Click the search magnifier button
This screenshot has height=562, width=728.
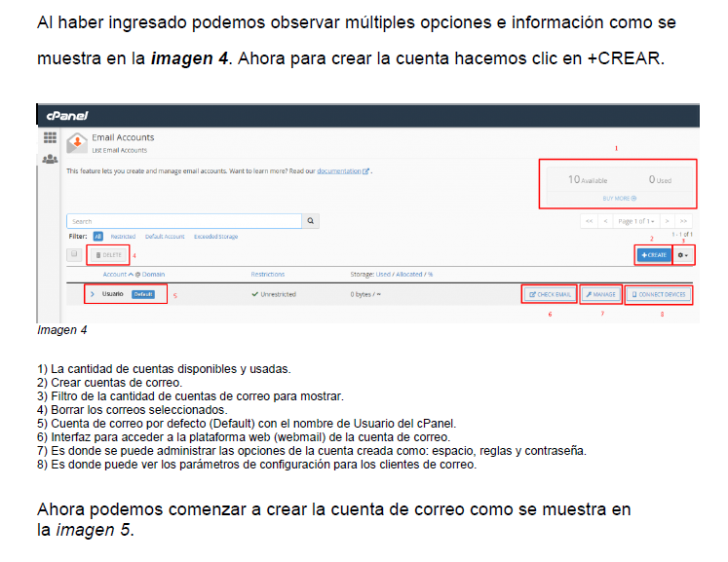point(311,221)
